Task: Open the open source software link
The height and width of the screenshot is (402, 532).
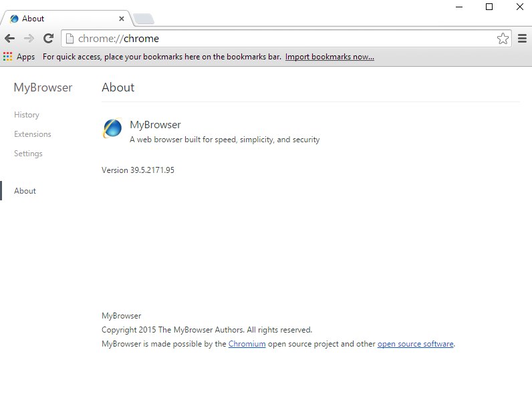Action: click(415, 344)
